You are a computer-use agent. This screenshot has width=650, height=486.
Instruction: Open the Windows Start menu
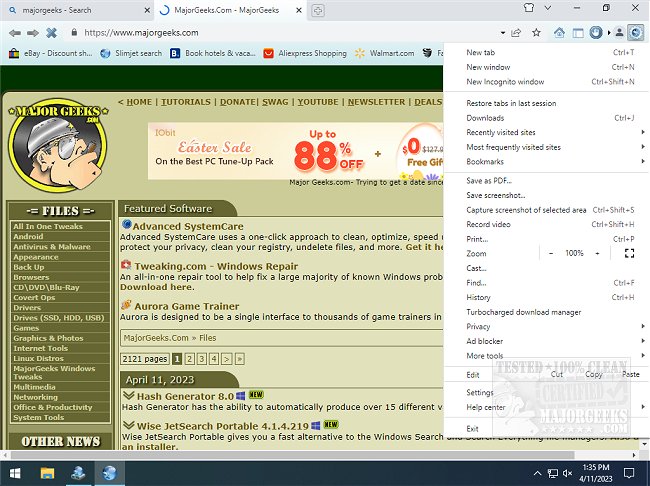click(14, 472)
